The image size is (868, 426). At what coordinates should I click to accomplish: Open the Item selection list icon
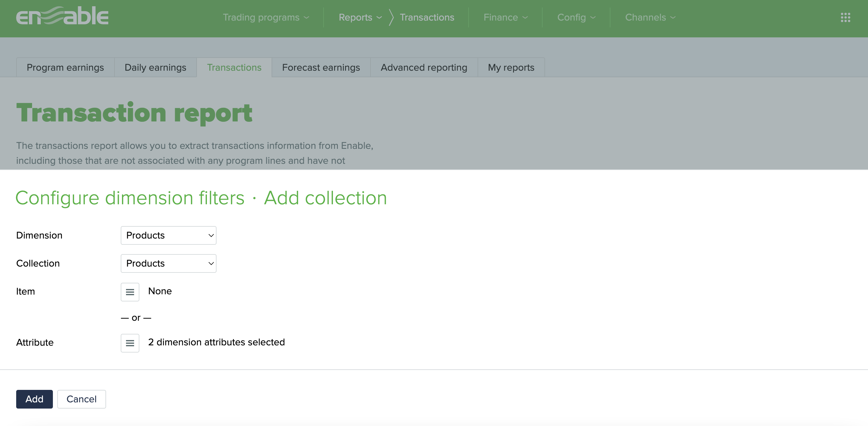130,292
